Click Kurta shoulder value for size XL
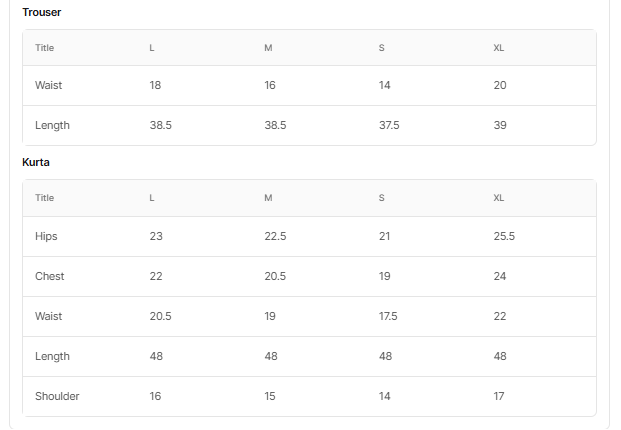Image resolution: width=621 pixels, height=430 pixels. point(499,396)
